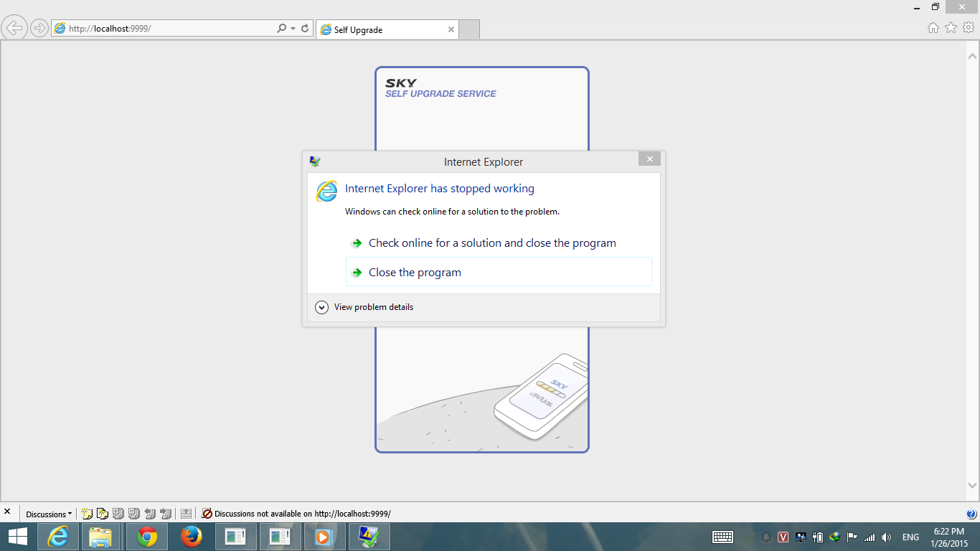Open the Tools gear menu
The image size is (980, 551).
(969, 27)
